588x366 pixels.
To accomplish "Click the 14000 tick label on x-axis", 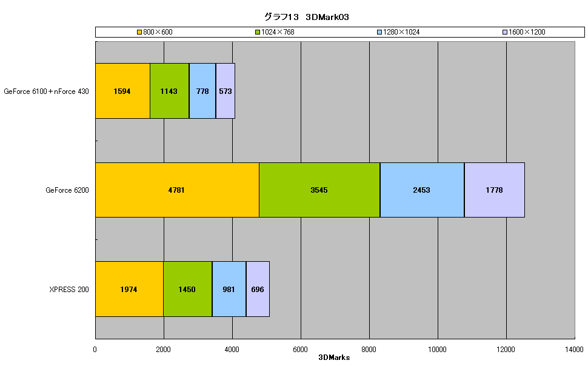I will pyautogui.click(x=575, y=350).
